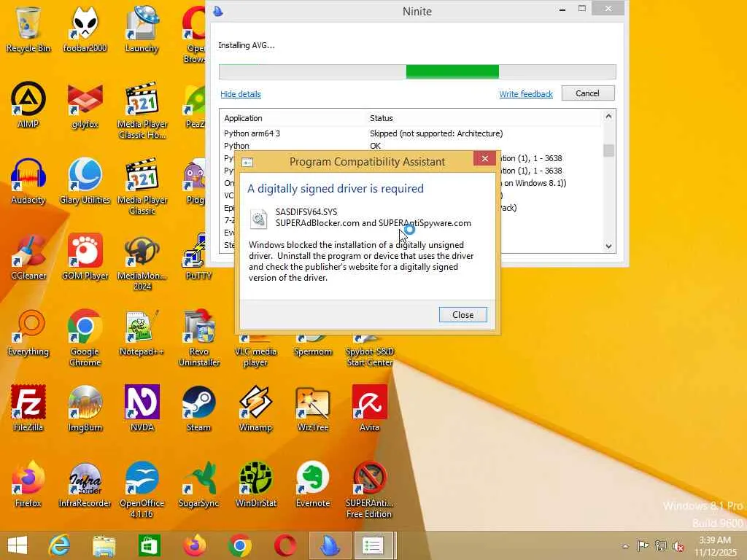
Task: Select the g4yfox desktop icon
Action: pyautogui.click(x=85, y=105)
